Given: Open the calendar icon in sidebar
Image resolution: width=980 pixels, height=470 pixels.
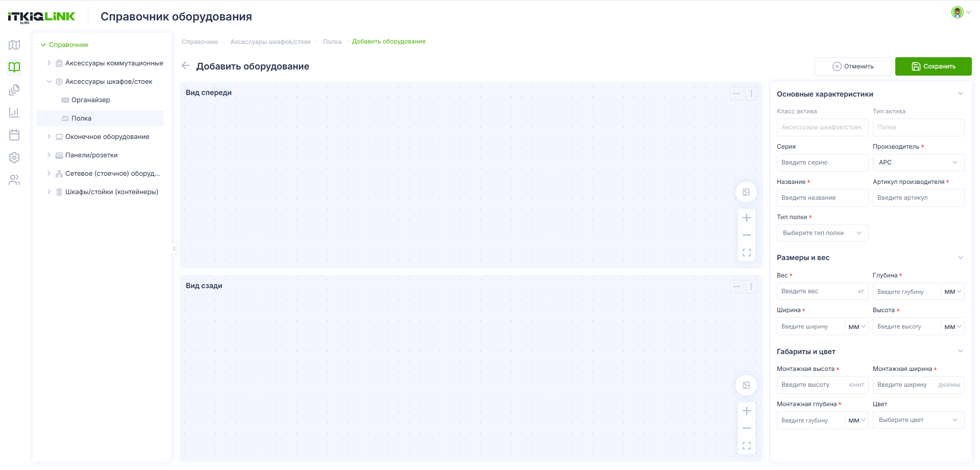Looking at the screenshot, I should click(x=14, y=135).
